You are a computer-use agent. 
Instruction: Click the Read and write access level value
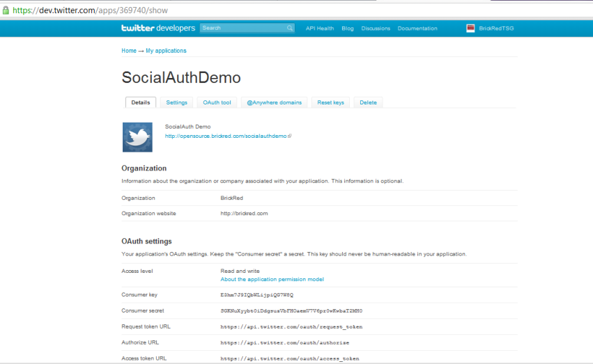coord(240,271)
